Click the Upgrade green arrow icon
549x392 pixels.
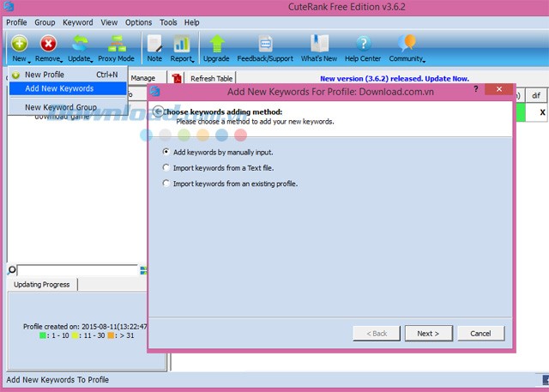click(x=216, y=42)
